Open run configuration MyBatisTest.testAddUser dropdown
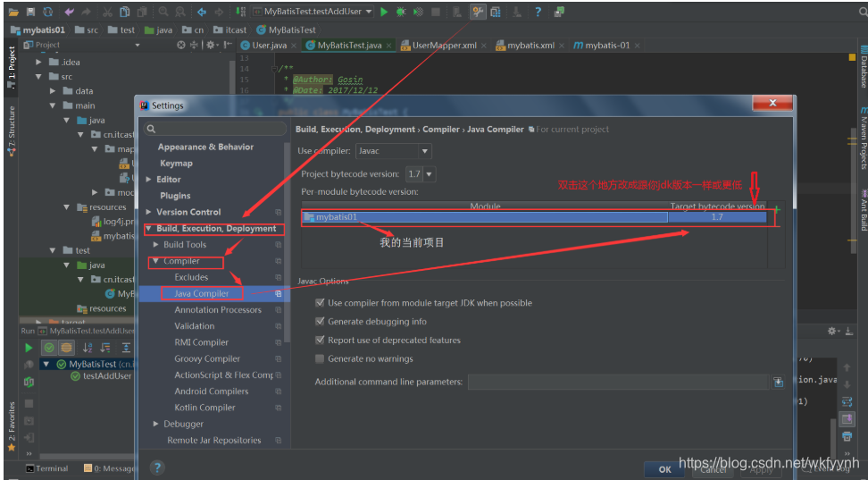Viewport: 868px width, 480px height. point(313,12)
